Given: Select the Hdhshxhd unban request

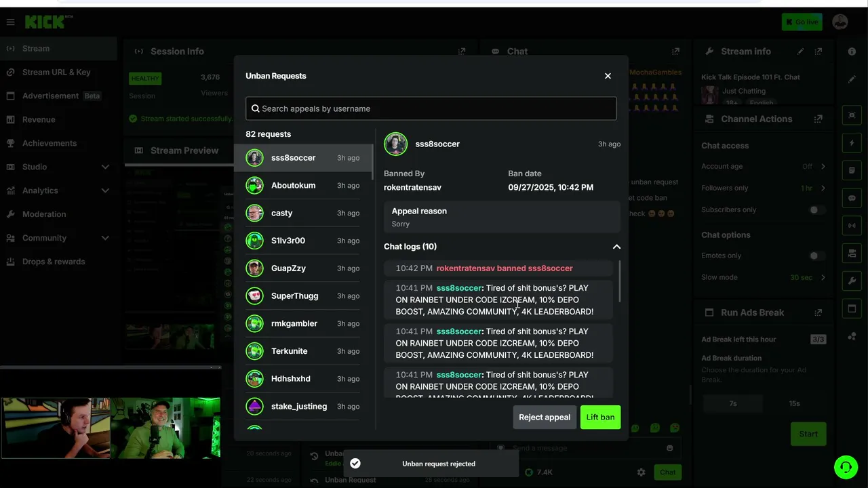Looking at the screenshot, I should (303, 379).
